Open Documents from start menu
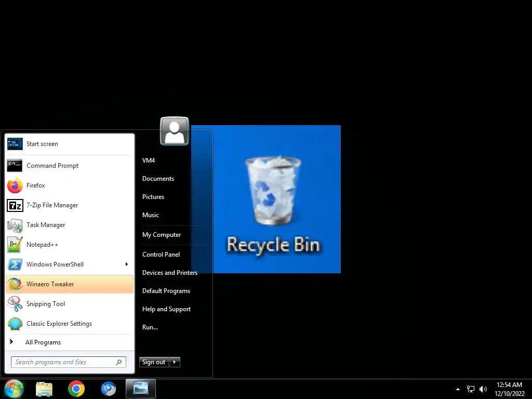 pos(158,179)
